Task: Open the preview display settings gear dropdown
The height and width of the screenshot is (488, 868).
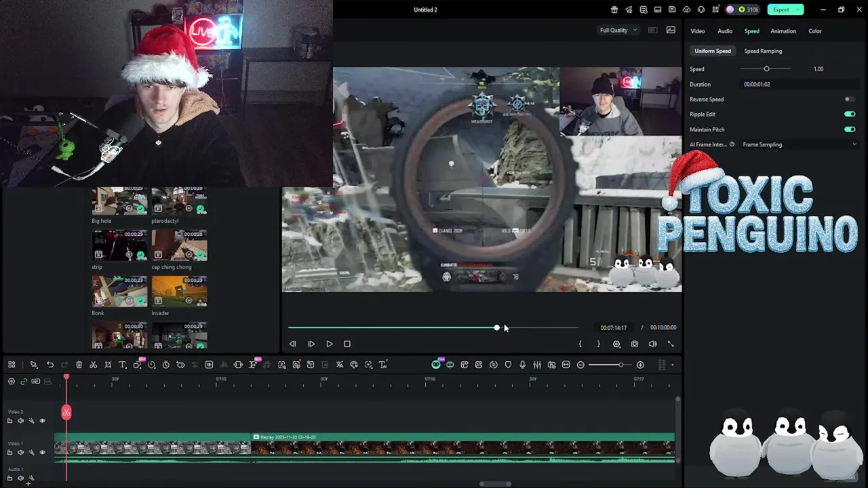Action: point(616,344)
